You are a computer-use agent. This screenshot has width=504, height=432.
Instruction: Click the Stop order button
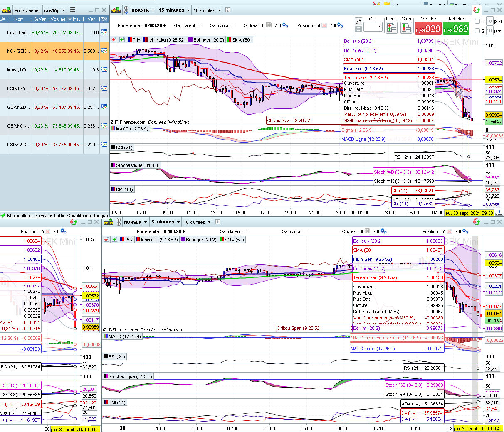click(406, 27)
